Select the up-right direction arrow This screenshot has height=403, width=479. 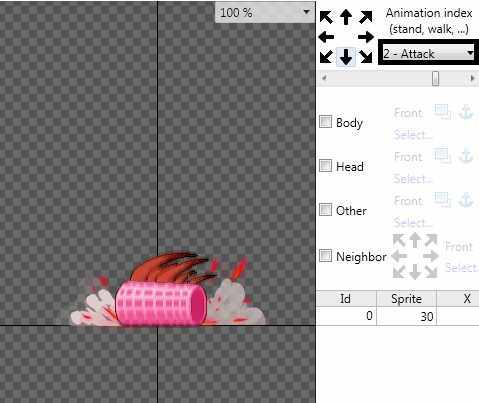[x=366, y=17]
